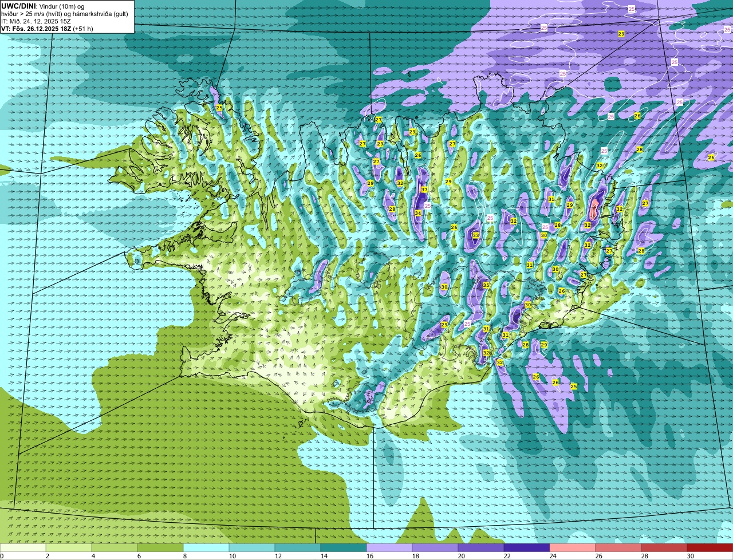The height and width of the screenshot is (560, 733).
Task: Select the 22–24 m/s deep indigo swatch
Action: pyautogui.click(x=527, y=547)
